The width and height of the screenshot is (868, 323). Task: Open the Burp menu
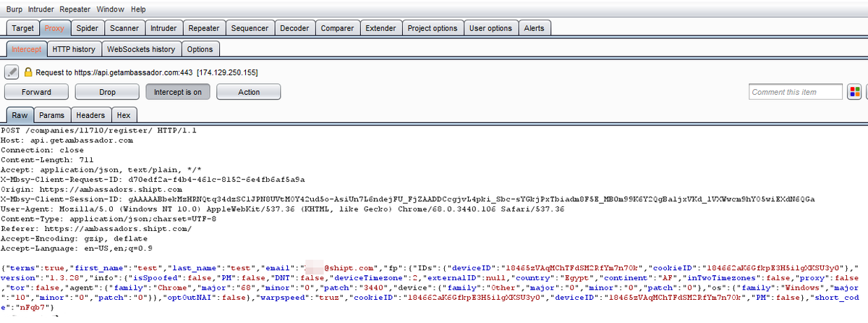(x=14, y=9)
